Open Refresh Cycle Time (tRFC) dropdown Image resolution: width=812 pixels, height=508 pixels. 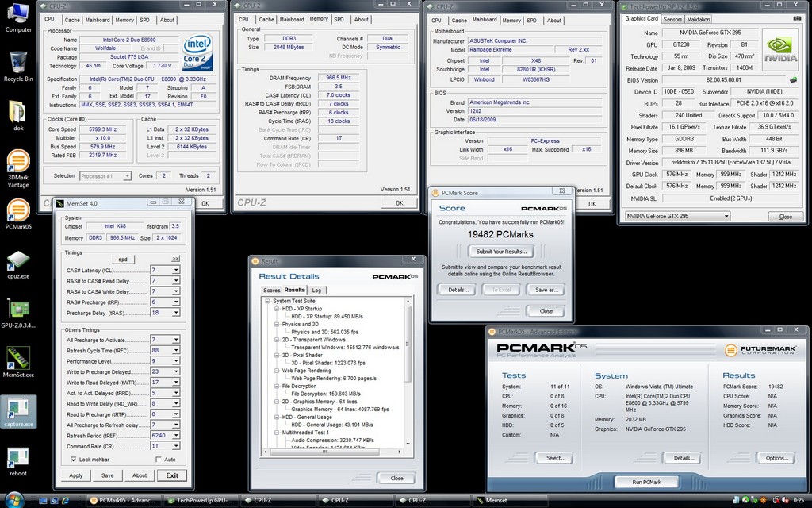176,350
